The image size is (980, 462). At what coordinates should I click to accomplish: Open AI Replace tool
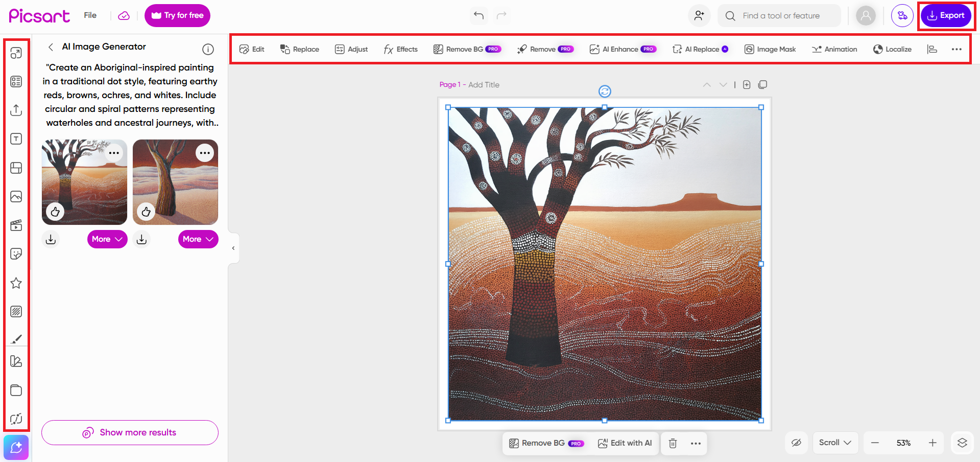coord(701,49)
